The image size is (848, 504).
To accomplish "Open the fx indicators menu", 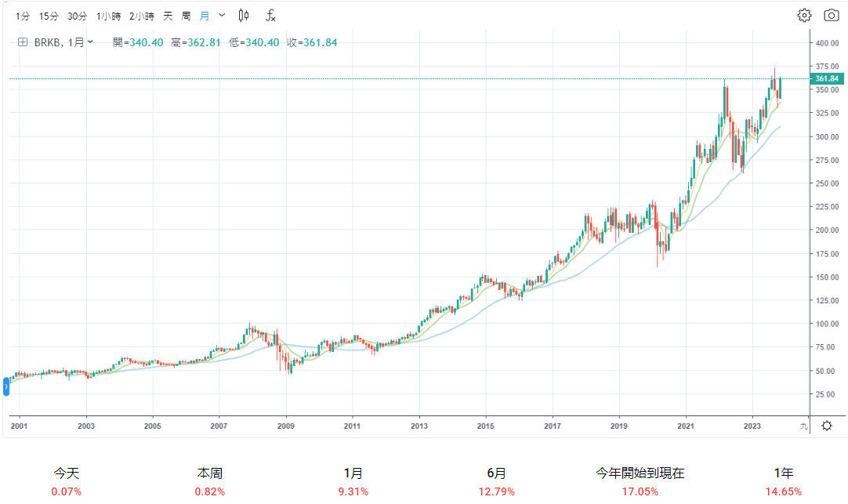I will coord(270,15).
